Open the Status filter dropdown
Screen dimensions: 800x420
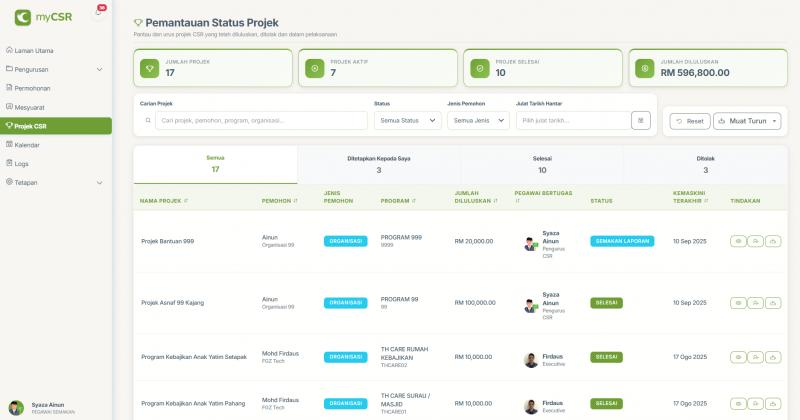pos(407,120)
